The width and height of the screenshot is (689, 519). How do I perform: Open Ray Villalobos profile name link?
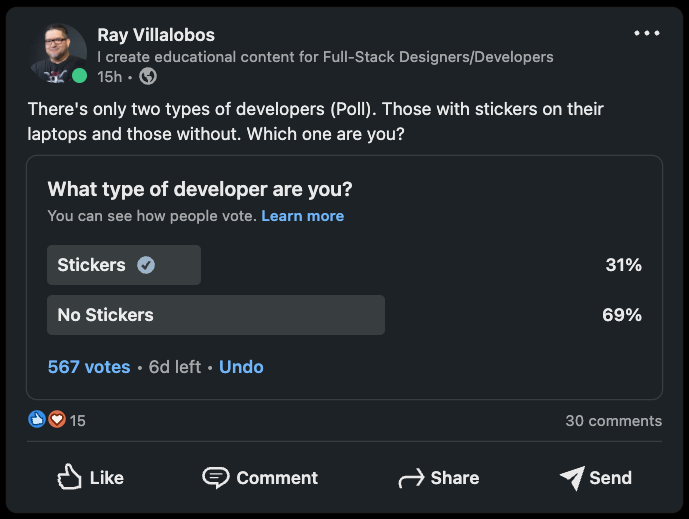tap(156, 35)
